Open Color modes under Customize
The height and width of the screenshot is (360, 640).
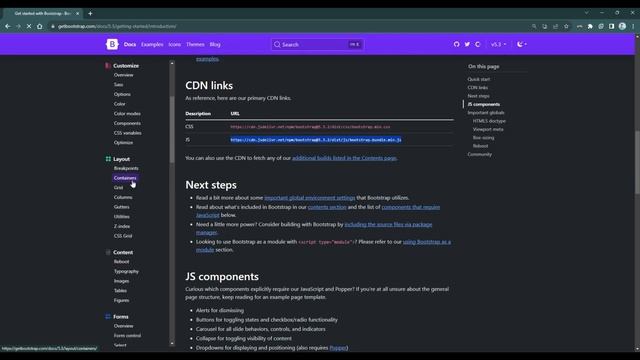tap(127, 113)
